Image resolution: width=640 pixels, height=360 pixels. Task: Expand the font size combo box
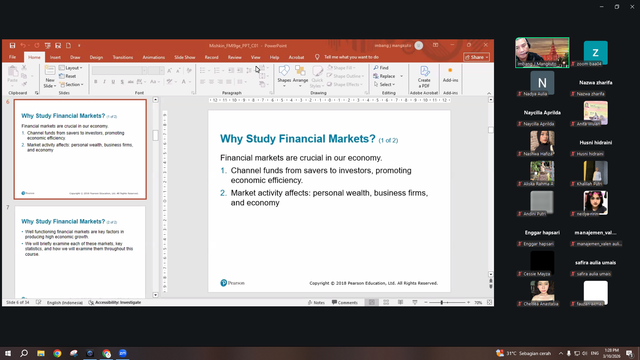coord(162,71)
